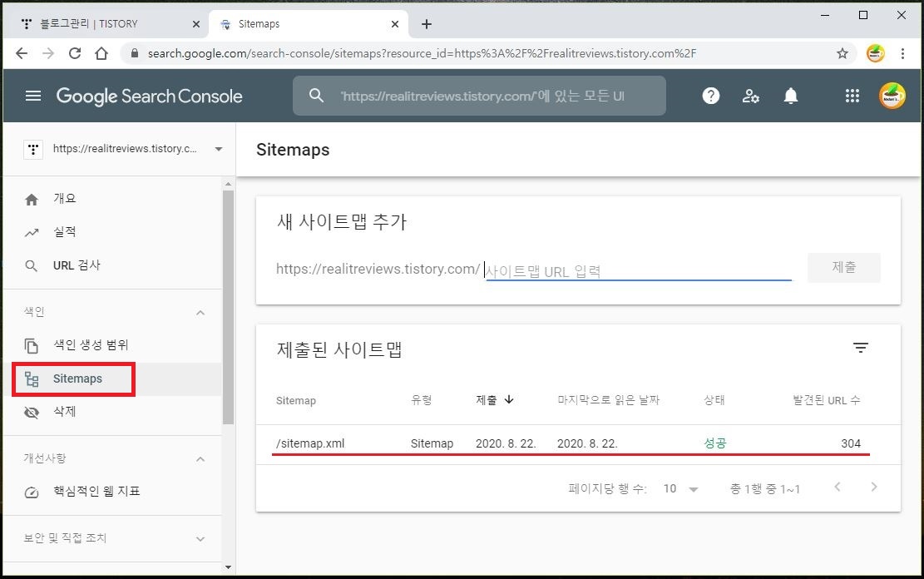The image size is (924, 579).
Task: Click the 유형 column header
Action: point(422,400)
